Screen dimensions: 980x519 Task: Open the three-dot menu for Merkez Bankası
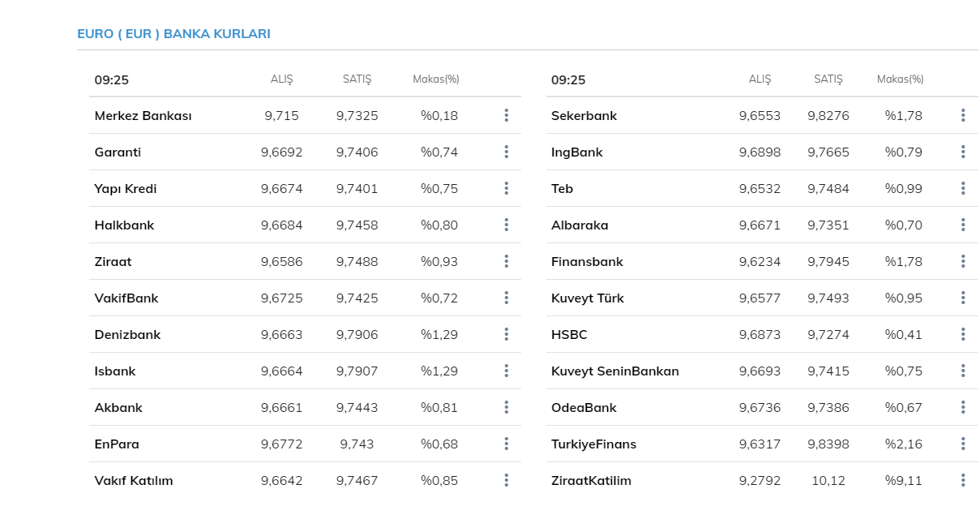(506, 115)
